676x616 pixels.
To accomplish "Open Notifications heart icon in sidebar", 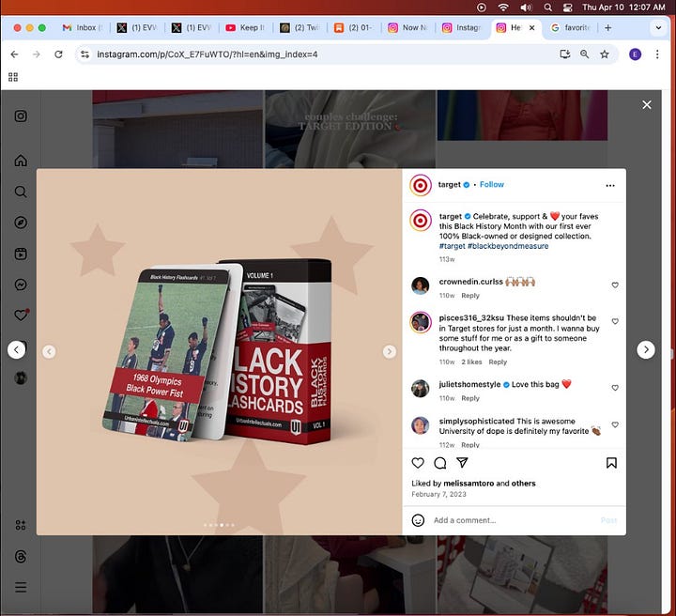I will pyautogui.click(x=21, y=316).
